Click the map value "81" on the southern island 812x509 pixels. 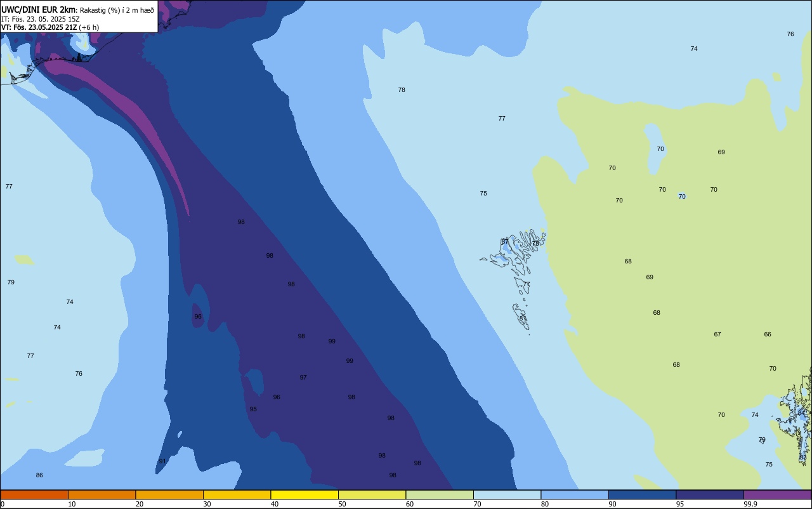point(523,318)
